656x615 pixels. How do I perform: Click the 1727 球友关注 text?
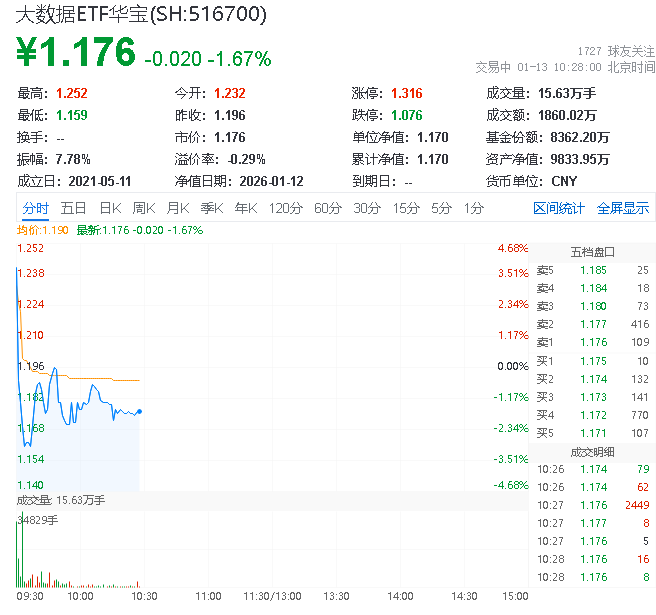pos(616,51)
